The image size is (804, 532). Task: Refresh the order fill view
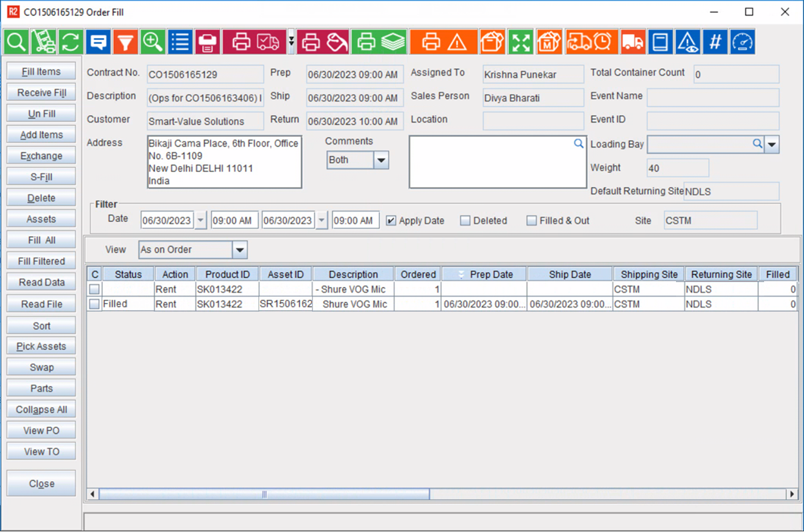70,42
